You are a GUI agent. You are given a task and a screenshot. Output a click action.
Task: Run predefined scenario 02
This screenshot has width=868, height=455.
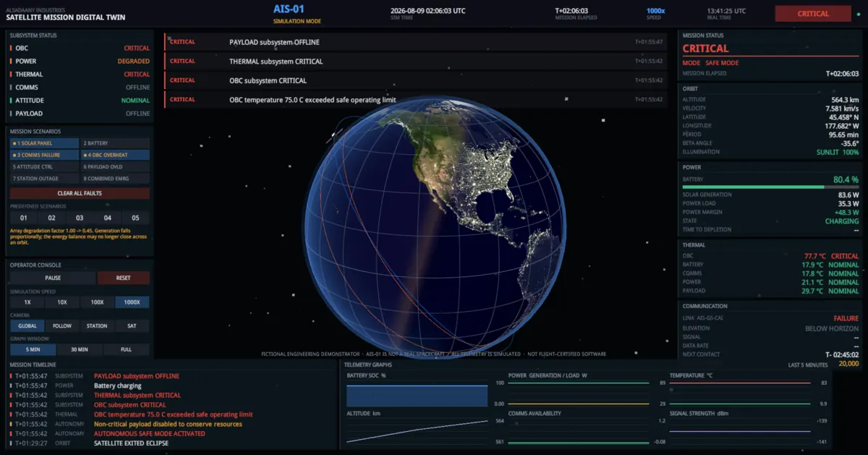click(51, 218)
